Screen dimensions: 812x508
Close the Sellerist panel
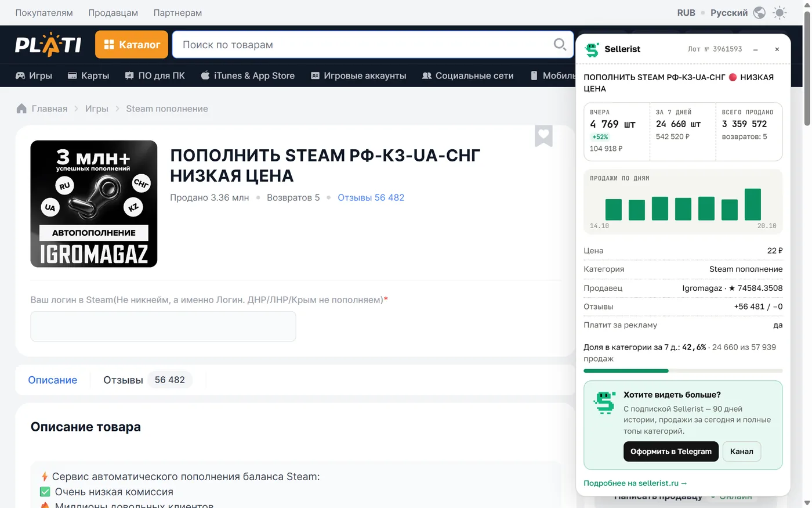tap(777, 49)
